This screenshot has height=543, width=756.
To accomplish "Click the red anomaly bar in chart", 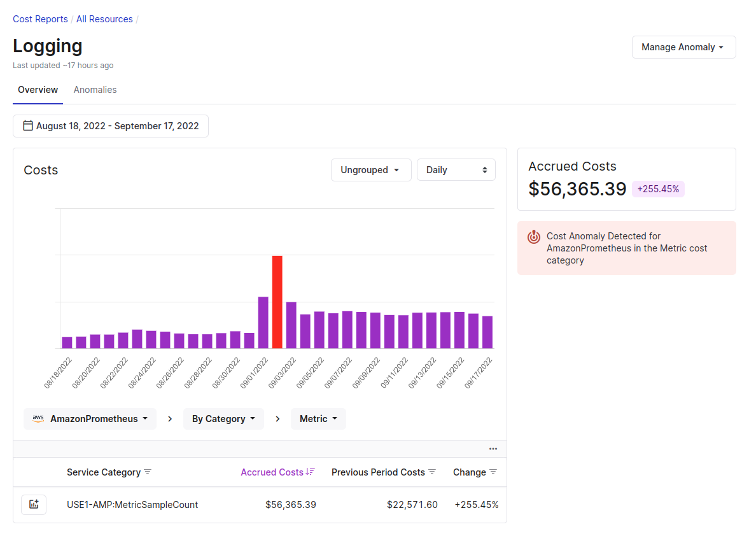I will (x=277, y=302).
